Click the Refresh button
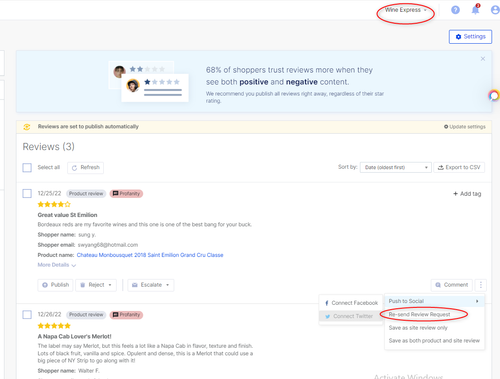 pyautogui.click(x=86, y=167)
